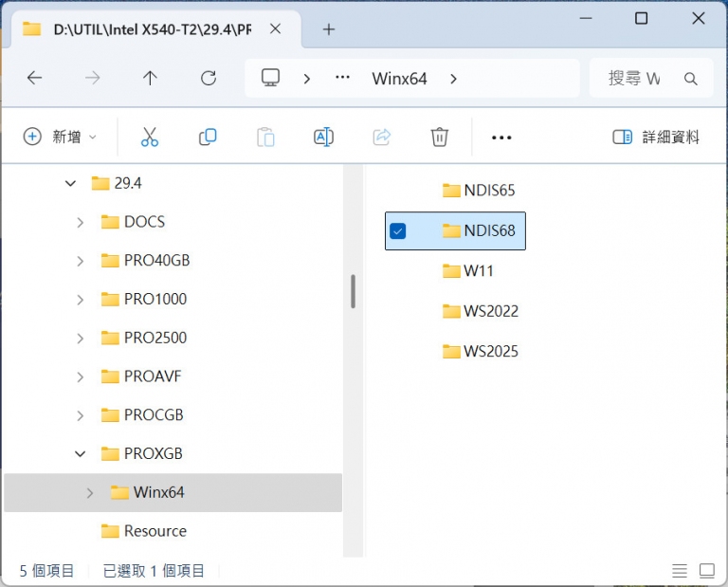Go up one folder level
Screen dimensions: 728x587
pos(150,78)
